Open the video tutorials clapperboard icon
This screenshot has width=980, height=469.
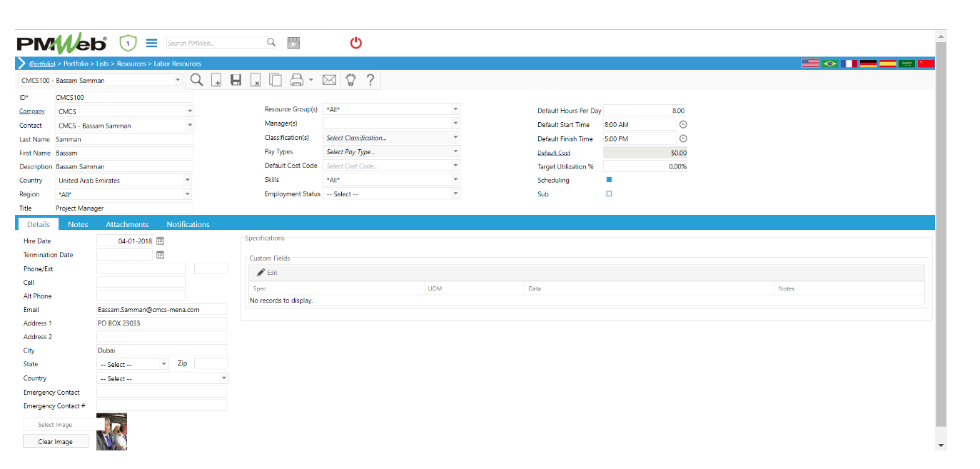coord(293,43)
